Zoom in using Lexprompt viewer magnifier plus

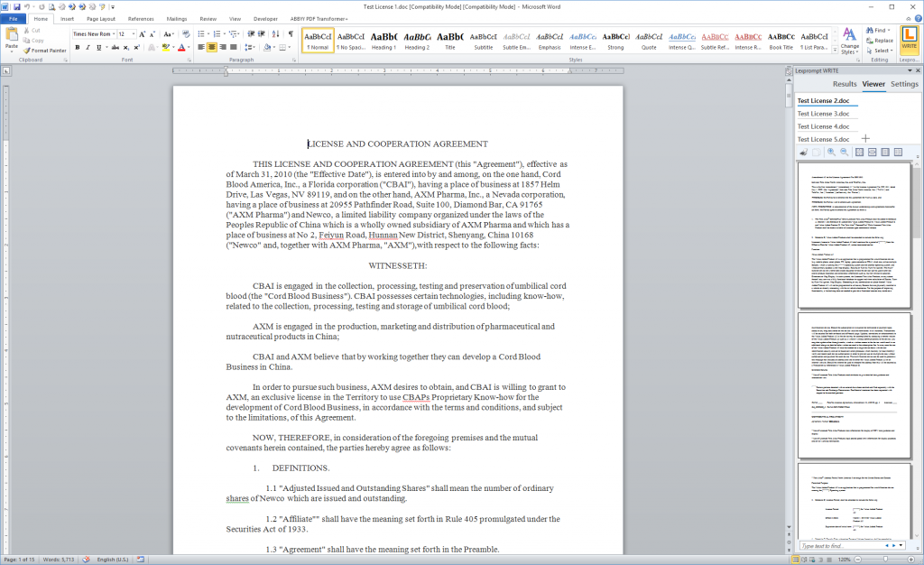[x=831, y=152]
